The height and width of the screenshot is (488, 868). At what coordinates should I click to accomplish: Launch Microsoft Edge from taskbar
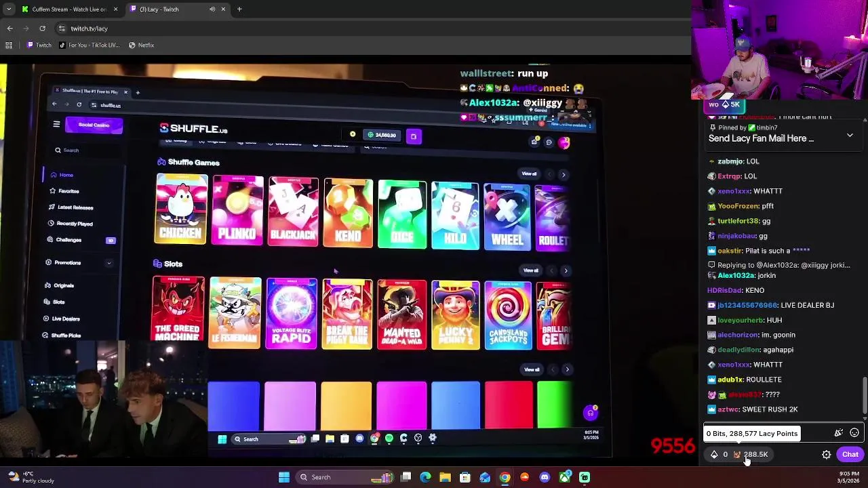coord(425,477)
